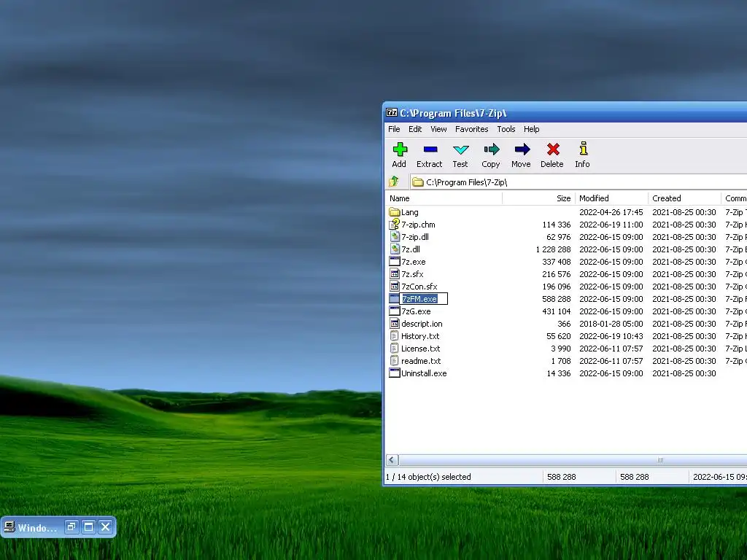Select the License.txt file icon
This screenshot has height=560, width=747.
[394, 348]
